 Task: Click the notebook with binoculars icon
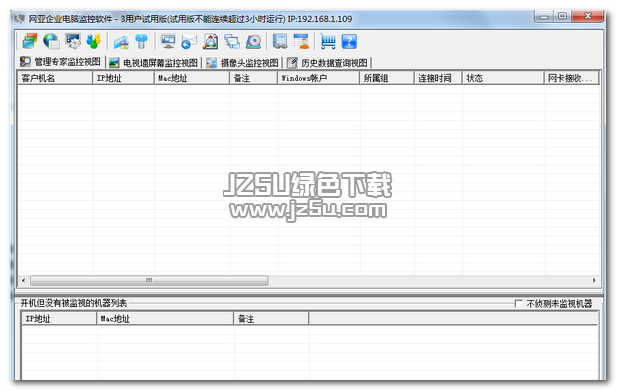click(x=280, y=41)
